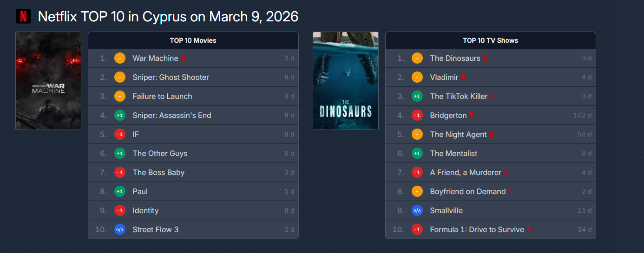644x253 pixels.
Task: Go to The Night Agent show page
Action: pos(458,134)
